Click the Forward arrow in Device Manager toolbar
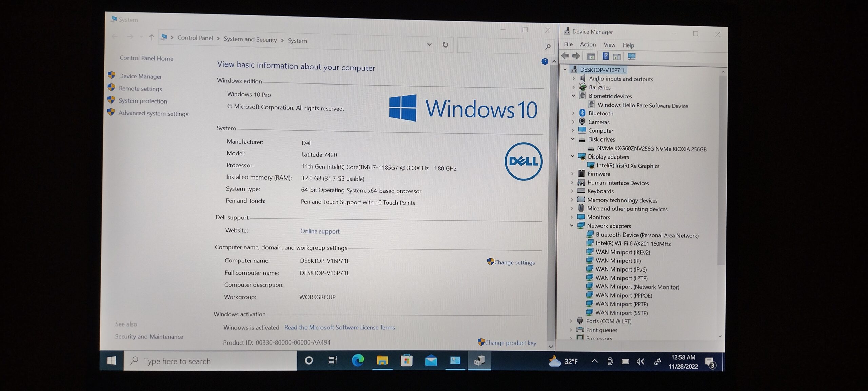 576,56
